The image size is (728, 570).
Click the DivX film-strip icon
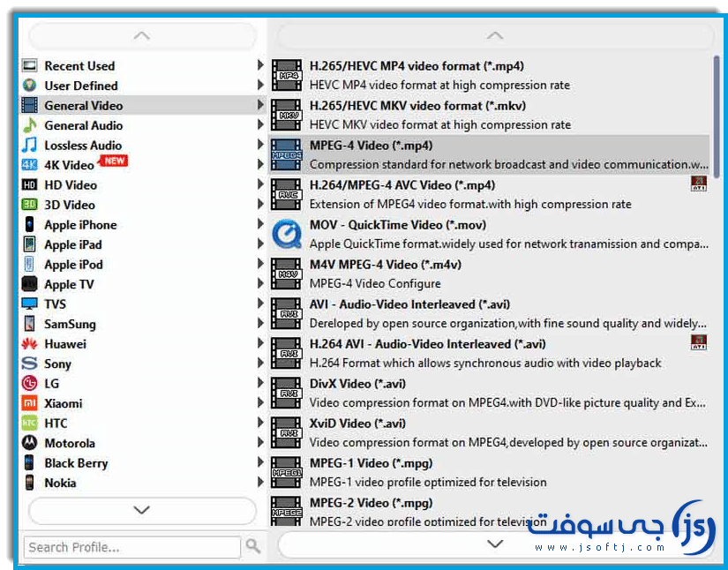pos(287,393)
